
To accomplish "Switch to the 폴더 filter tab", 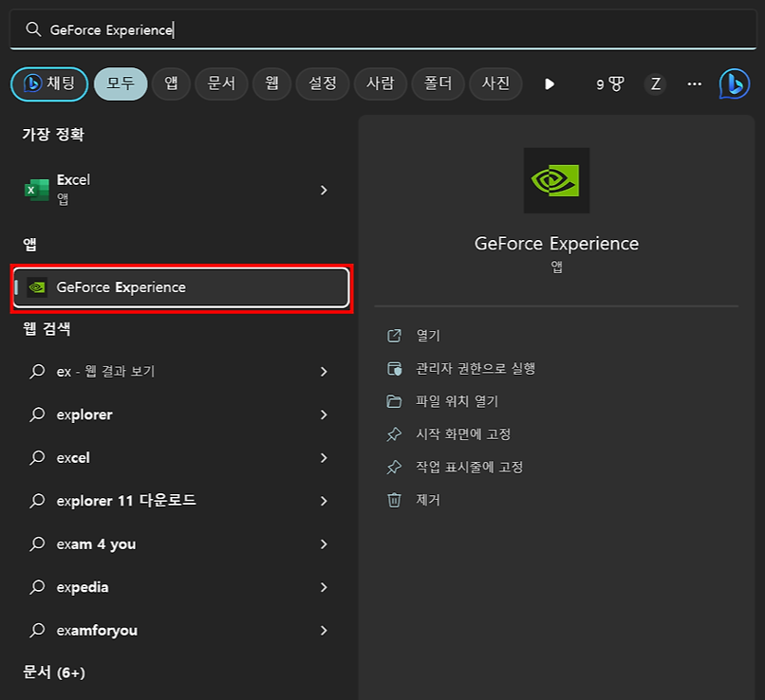I will [438, 83].
